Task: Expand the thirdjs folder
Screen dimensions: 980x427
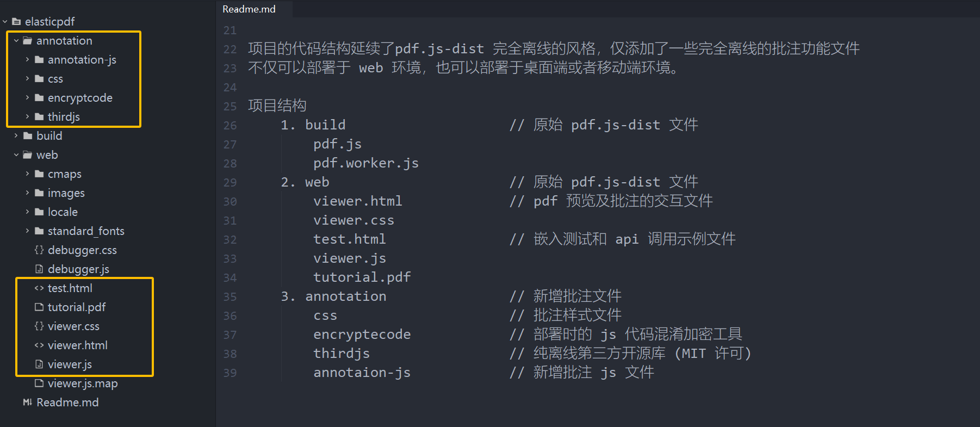Action: (28, 116)
